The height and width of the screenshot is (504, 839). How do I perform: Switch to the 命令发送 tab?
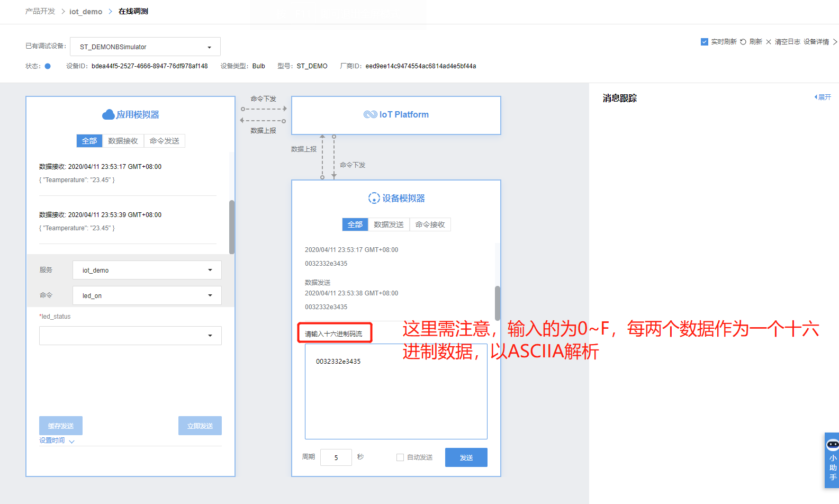pyautogui.click(x=165, y=141)
